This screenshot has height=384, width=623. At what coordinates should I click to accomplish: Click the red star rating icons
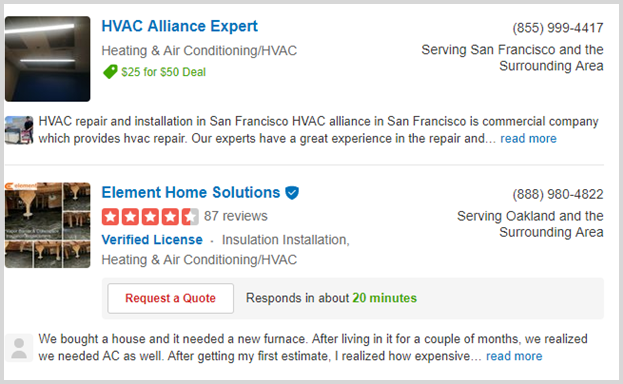150,217
